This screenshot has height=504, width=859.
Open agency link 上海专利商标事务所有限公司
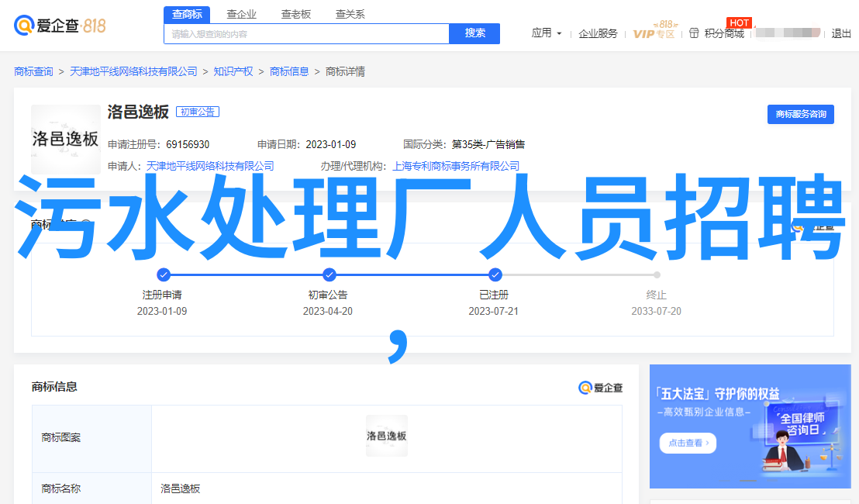456,166
